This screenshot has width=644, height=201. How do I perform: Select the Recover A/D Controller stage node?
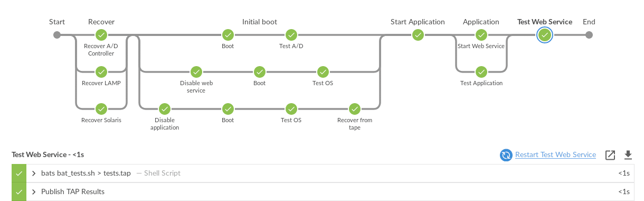101,35
